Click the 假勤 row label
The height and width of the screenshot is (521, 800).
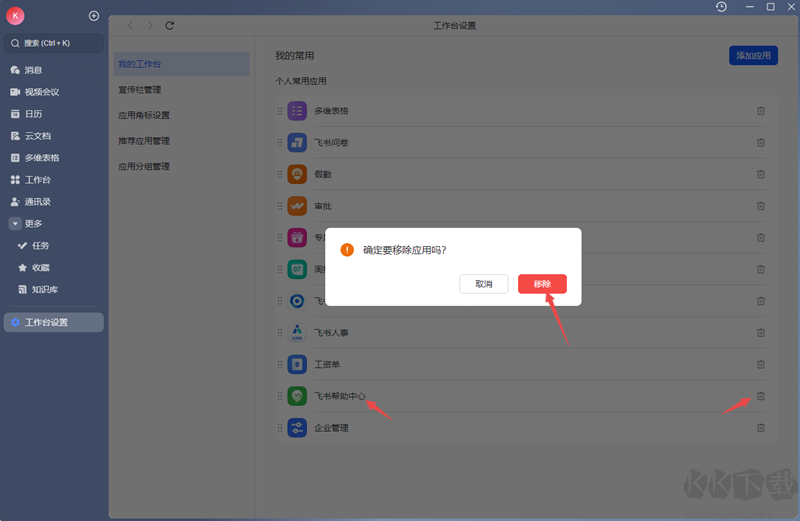tap(323, 174)
